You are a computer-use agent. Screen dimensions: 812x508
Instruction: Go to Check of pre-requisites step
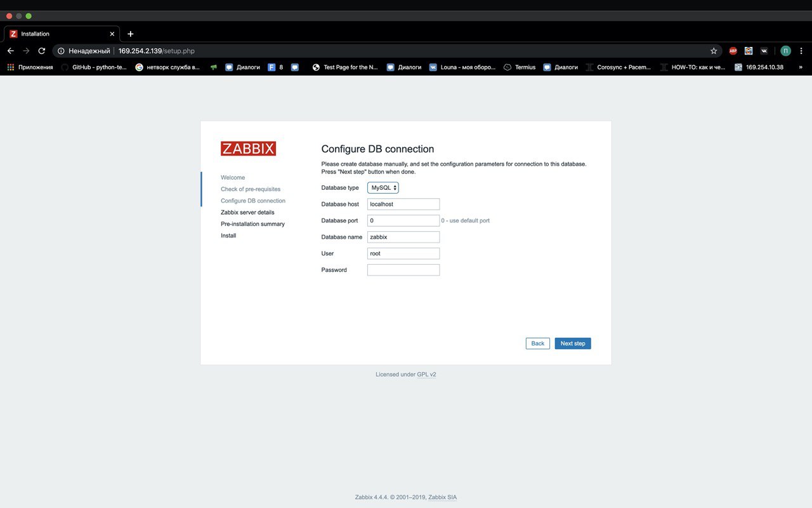click(251, 189)
